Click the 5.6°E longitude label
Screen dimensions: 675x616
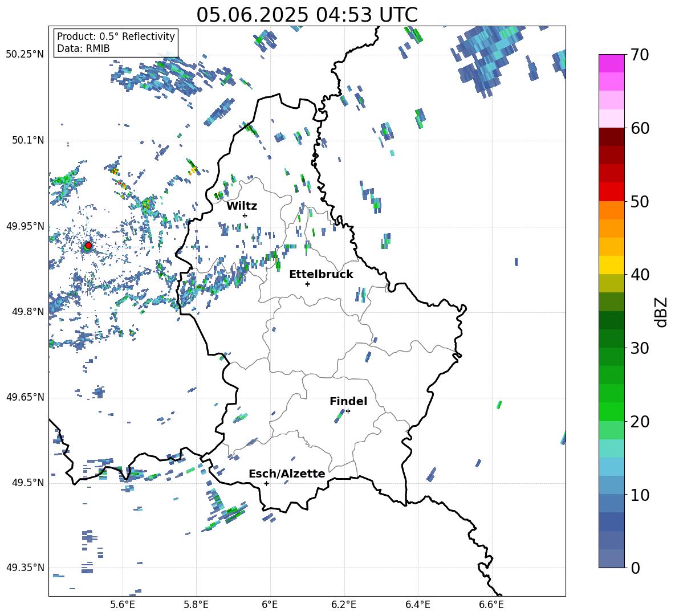[x=123, y=605]
